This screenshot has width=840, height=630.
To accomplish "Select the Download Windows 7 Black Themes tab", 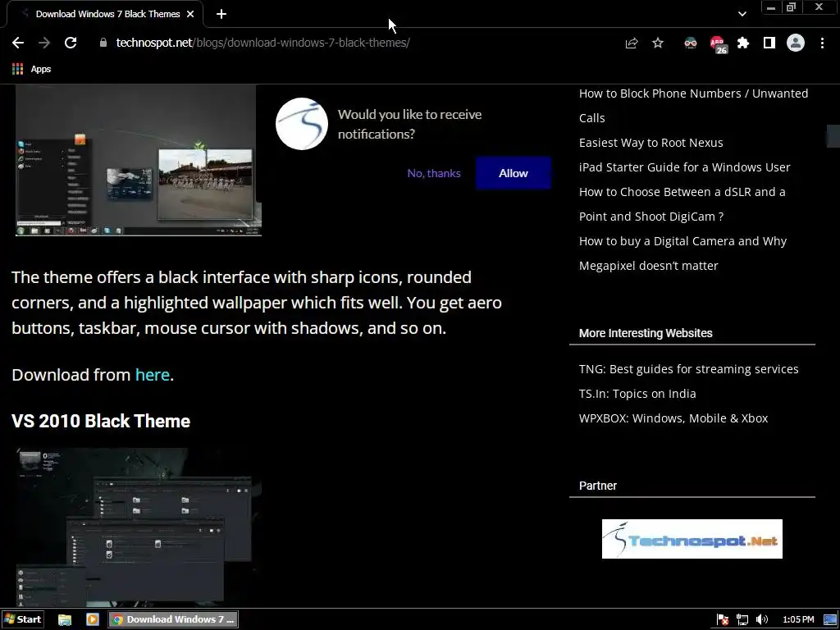I will click(105, 14).
